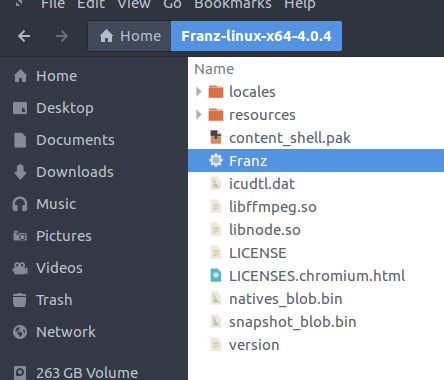Click the LICENSES.chromium.html file icon
Image resolution: width=444 pixels, height=380 pixels.
coord(216,275)
